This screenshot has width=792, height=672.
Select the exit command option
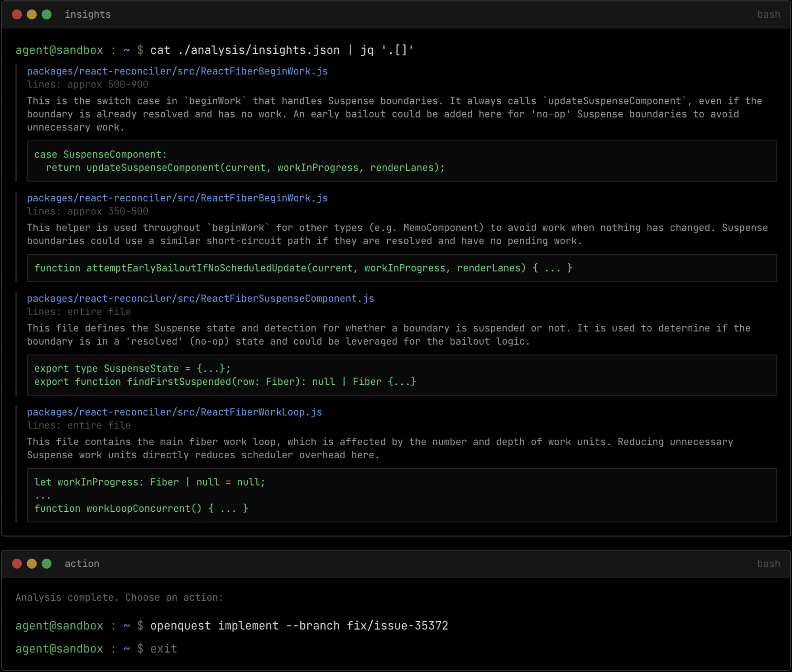(x=163, y=649)
